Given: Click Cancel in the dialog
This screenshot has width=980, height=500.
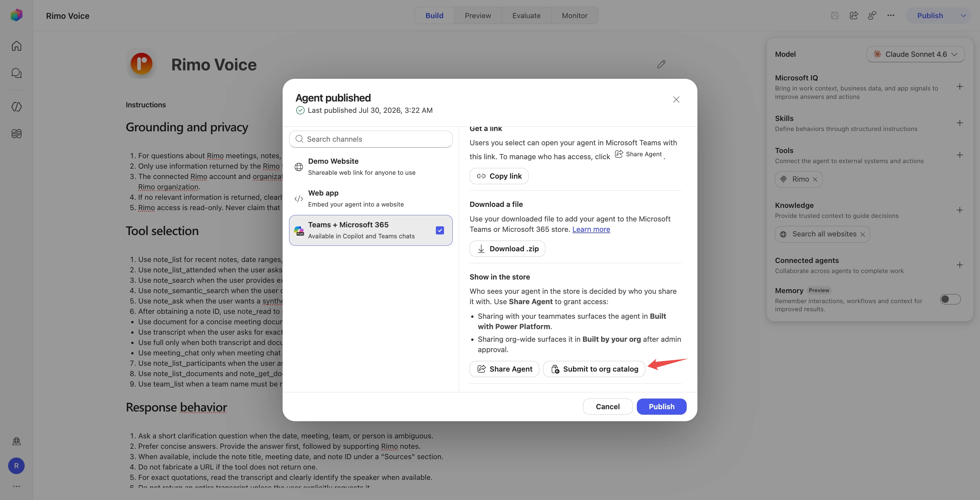Looking at the screenshot, I should tap(608, 407).
